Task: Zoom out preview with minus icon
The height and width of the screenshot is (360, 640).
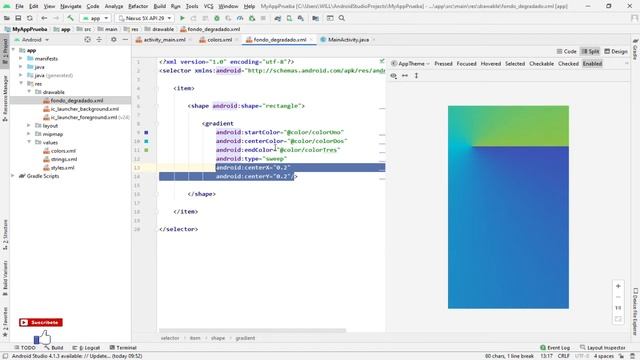Action: [618, 297]
